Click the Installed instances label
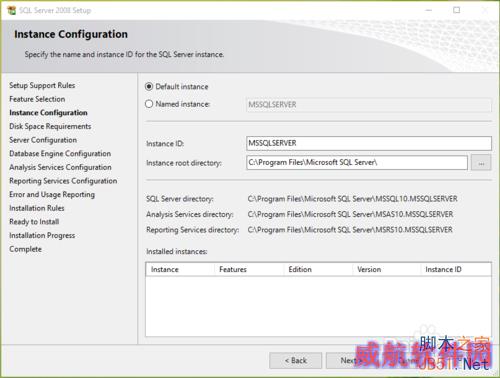This screenshot has width=500, height=378. [177, 252]
